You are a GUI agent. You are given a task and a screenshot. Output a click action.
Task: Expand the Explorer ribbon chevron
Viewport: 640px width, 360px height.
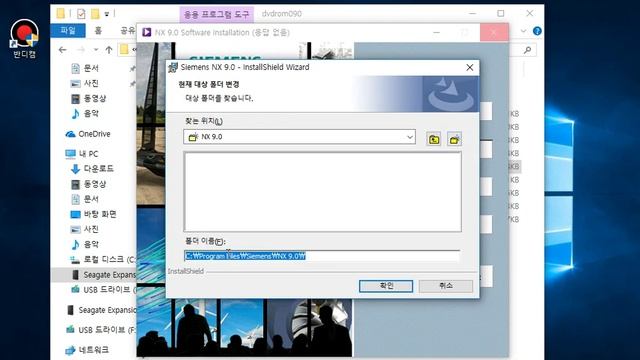pyautogui.click(x=523, y=31)
